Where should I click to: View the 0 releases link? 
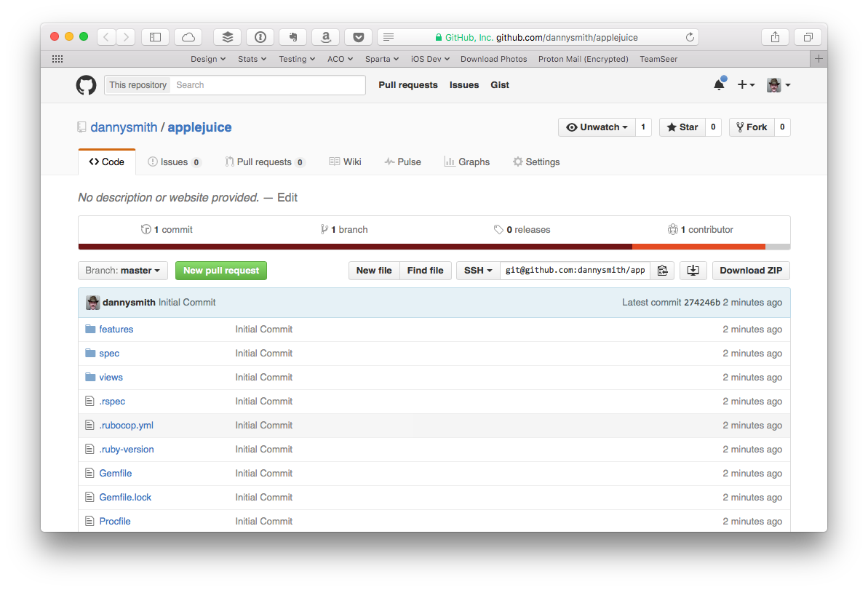(522, 230)
